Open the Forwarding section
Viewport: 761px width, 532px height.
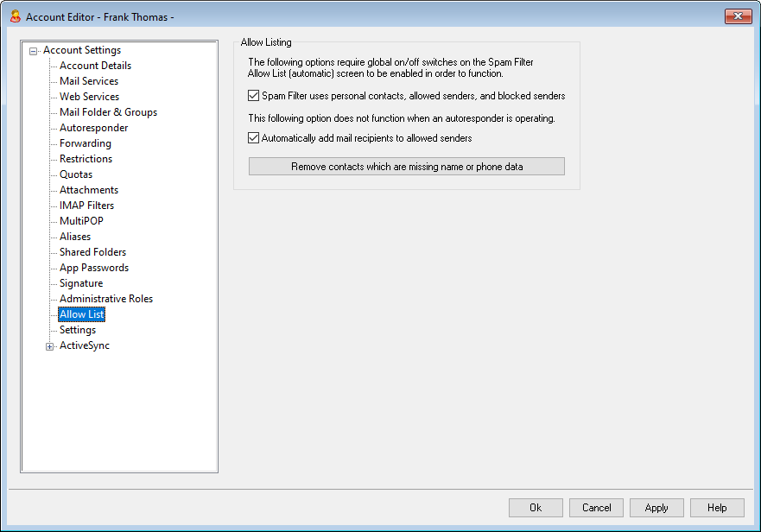click(x=85, y=143)
